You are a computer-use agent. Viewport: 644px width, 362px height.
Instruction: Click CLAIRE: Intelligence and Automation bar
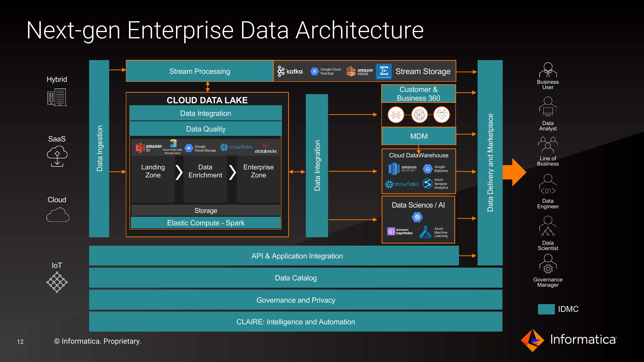tap(296, 321)
